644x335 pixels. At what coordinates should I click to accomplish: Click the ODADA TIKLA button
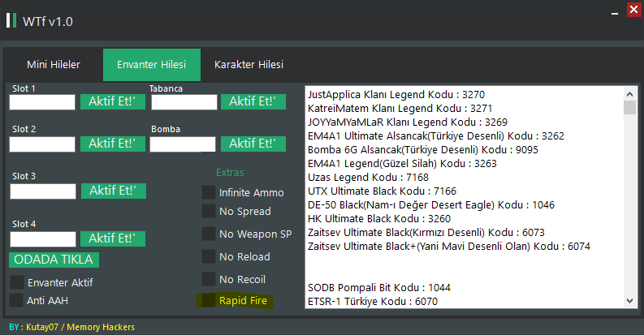coord(54,260)
